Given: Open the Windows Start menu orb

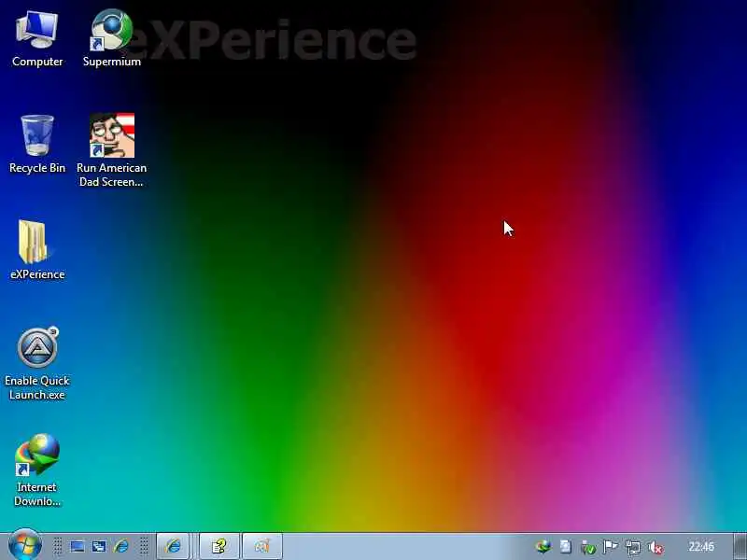Looking at the screenshot, I should coord(25,545).
